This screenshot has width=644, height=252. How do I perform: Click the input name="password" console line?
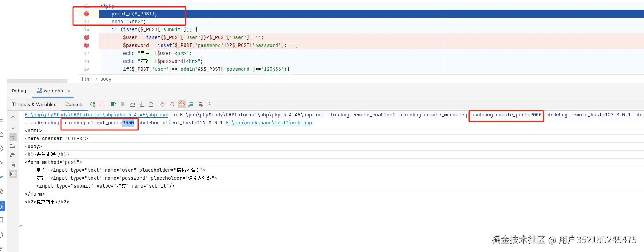pos(127,178)
